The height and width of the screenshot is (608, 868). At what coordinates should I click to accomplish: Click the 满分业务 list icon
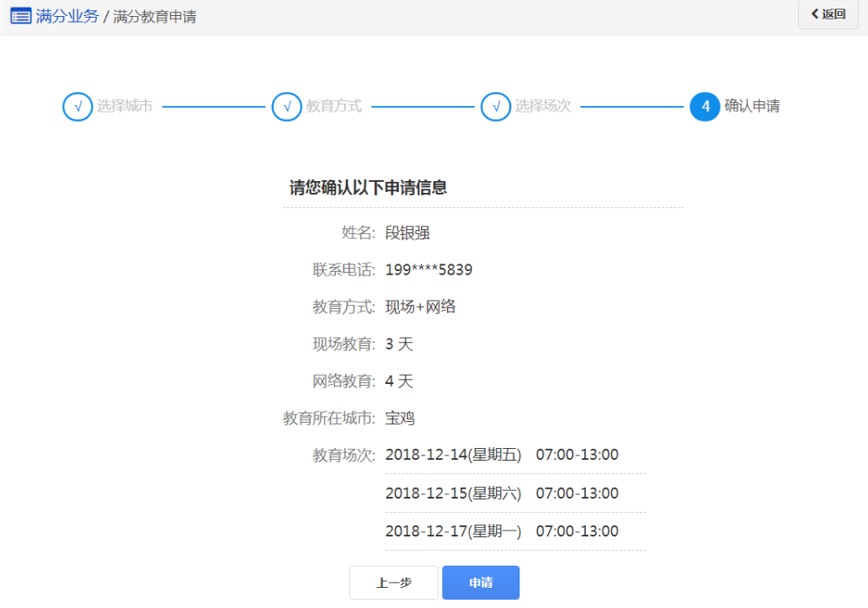20,16
